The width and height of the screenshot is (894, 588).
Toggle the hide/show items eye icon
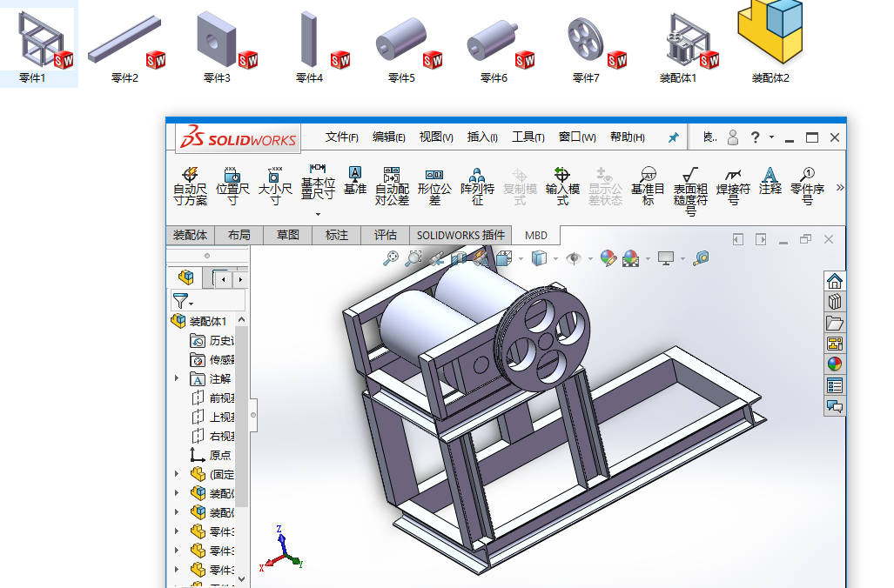tap(573, 257)
